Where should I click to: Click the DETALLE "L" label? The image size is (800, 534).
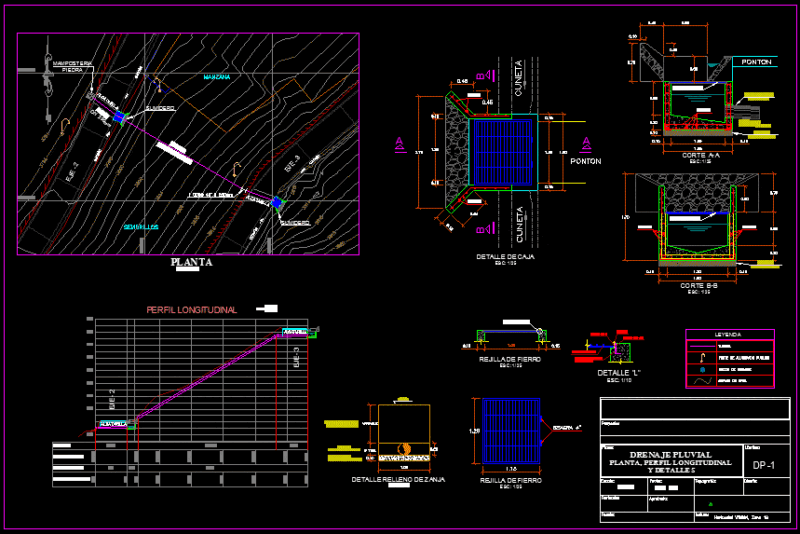(618, 373)
